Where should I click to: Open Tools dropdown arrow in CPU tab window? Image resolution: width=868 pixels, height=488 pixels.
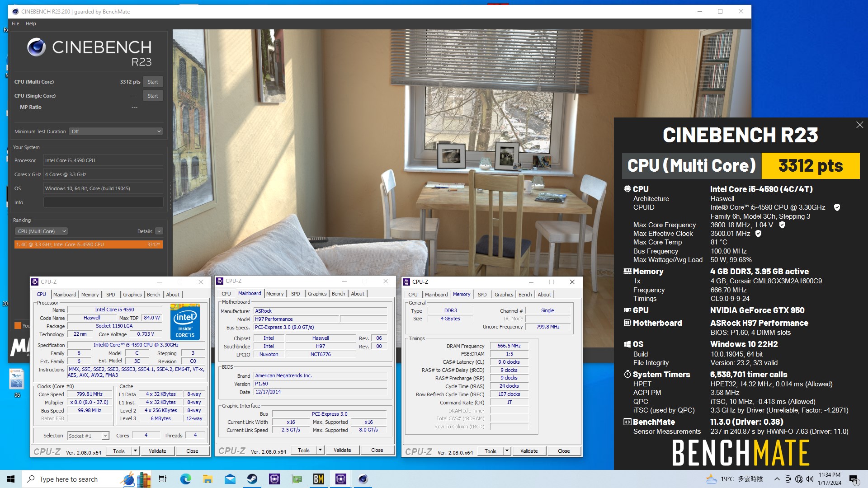pyautogui.click(x=135, y=451)
